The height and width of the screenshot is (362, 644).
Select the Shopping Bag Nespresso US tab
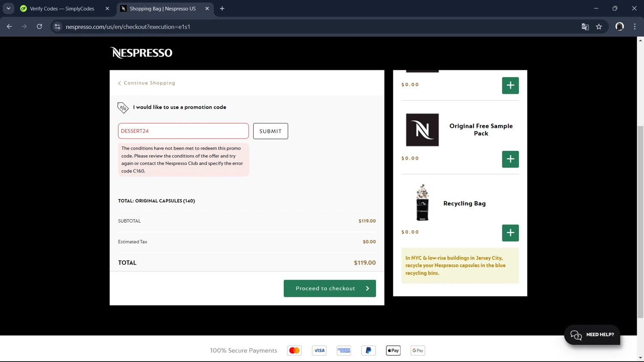(x=162, y=9)
